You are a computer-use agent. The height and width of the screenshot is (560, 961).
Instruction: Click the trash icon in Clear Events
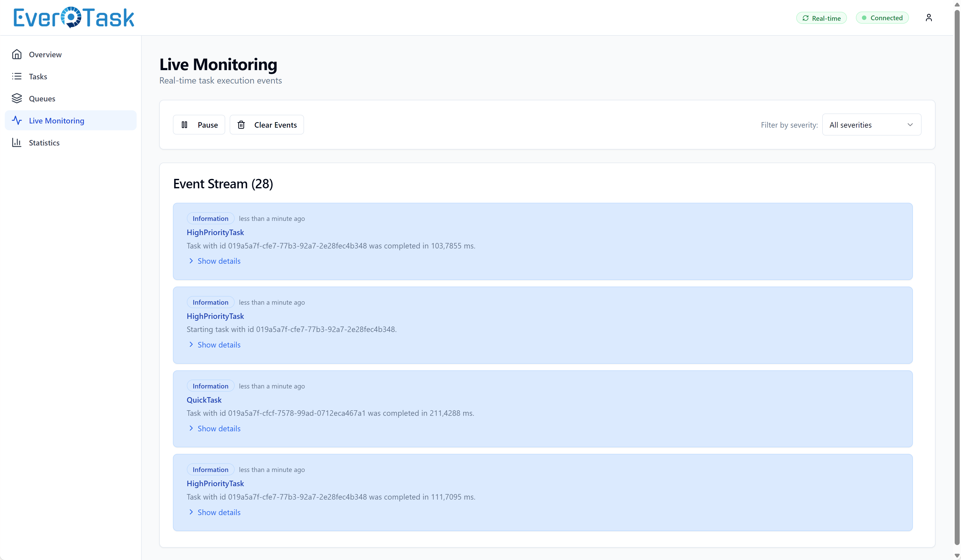pos(241,125)
